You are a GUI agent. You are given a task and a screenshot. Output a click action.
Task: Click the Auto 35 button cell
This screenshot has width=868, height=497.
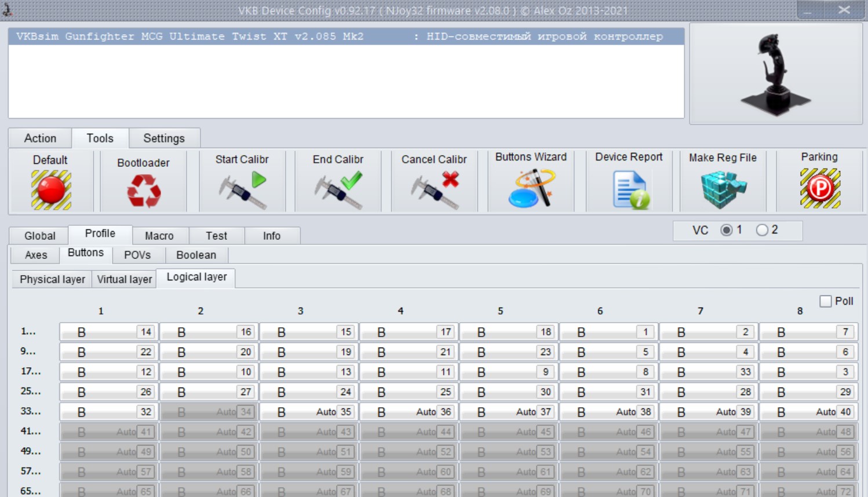tap(309, 412)
